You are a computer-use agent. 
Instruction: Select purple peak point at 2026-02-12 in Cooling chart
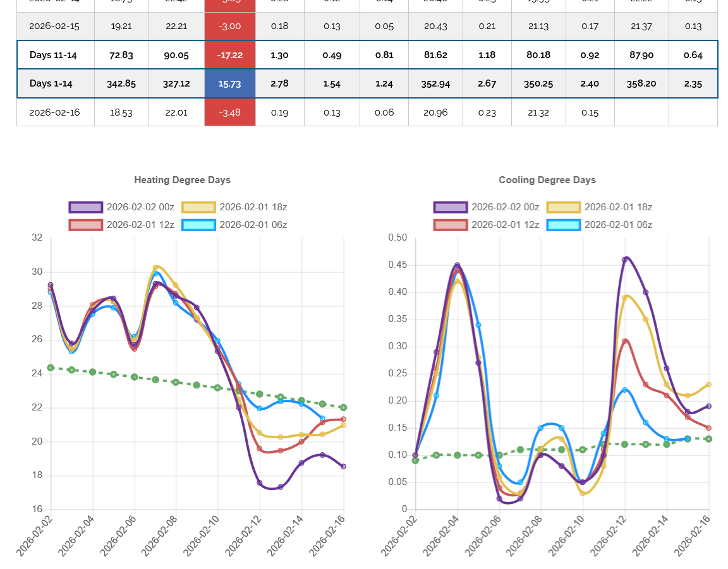coord(625,259)
